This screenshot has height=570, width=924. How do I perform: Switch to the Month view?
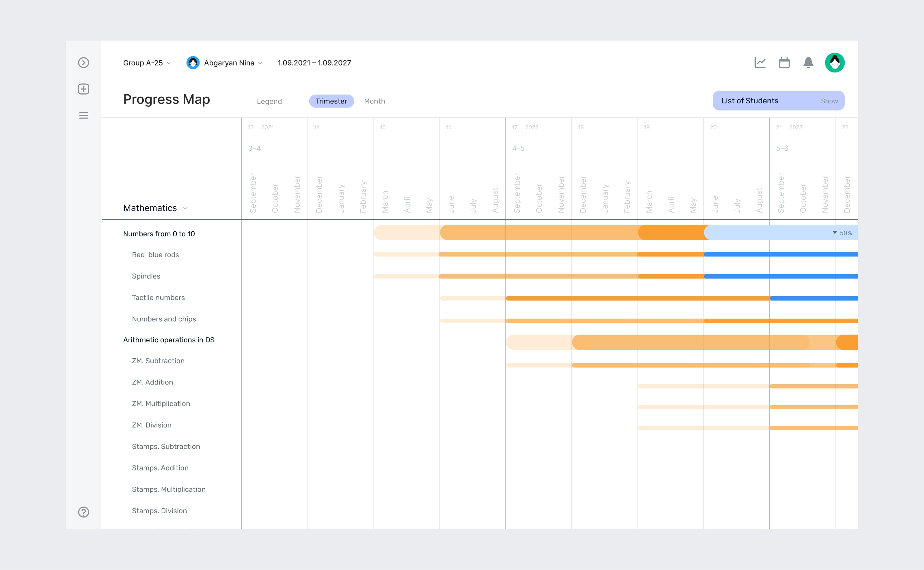(x=374, y=101)
